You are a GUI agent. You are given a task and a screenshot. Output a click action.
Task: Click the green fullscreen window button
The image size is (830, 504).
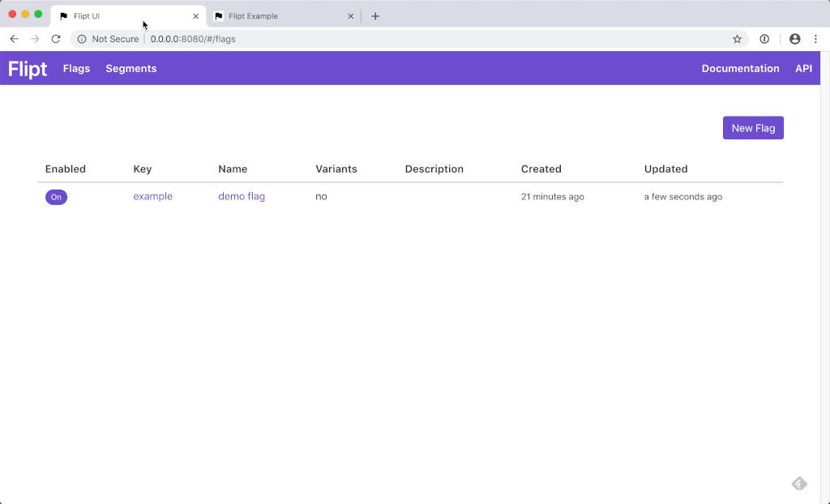click(x=38, y=15)
